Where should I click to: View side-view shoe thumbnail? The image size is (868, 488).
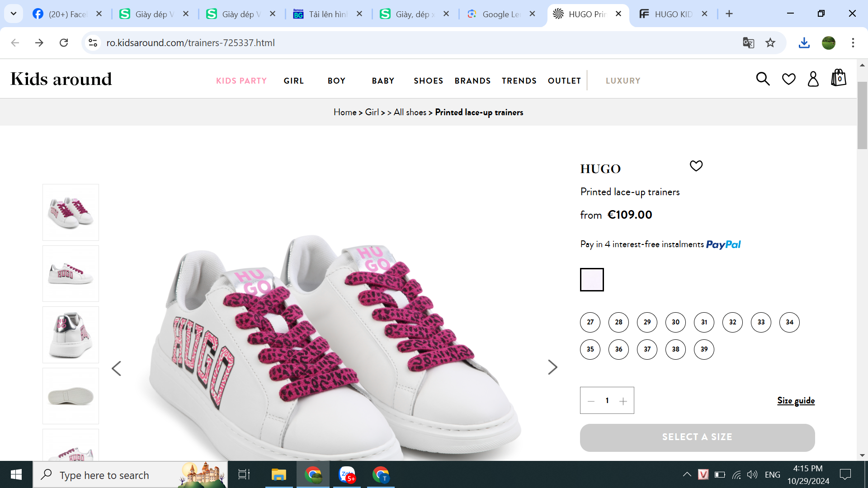(71, 274)
